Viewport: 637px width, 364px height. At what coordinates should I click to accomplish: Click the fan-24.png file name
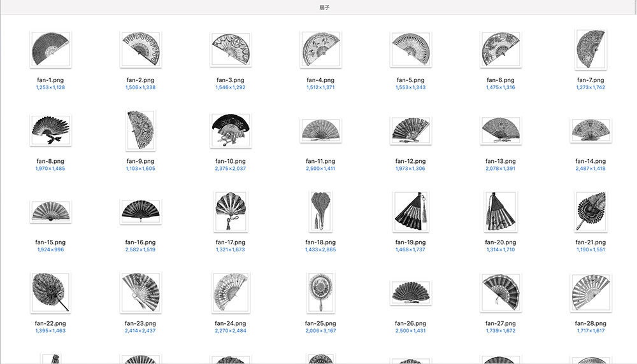231,323
